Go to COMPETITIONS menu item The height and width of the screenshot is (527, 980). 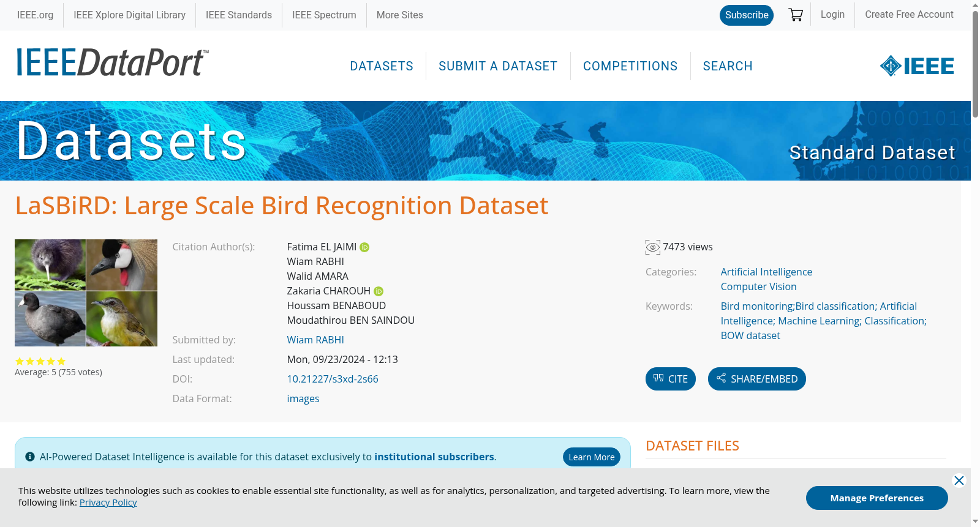(630, 66)
